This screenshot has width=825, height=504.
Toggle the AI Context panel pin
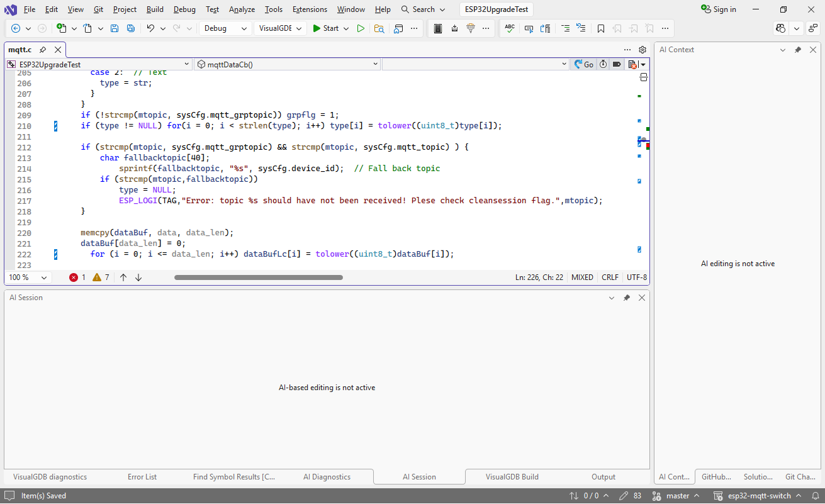tap(798, 50)
